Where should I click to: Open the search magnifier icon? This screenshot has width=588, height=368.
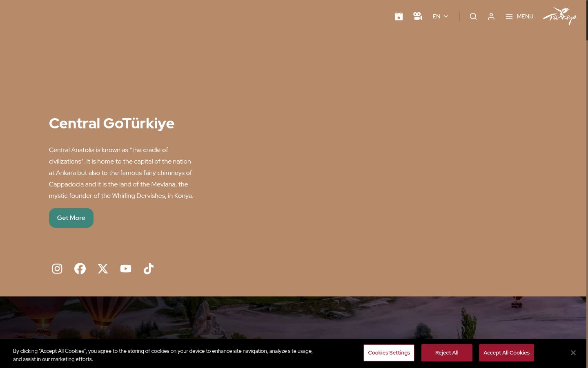point(473,16)
